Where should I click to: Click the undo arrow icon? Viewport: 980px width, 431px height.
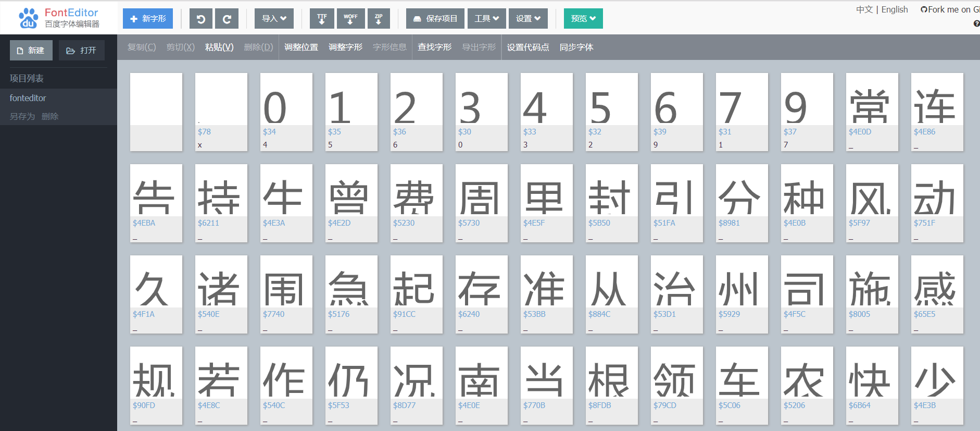(x=200, y=19)
